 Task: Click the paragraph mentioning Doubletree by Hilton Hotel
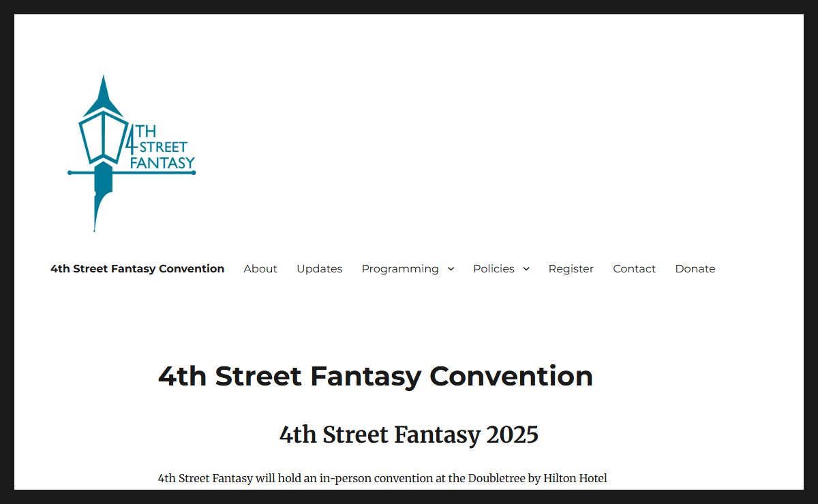point(382,478)
